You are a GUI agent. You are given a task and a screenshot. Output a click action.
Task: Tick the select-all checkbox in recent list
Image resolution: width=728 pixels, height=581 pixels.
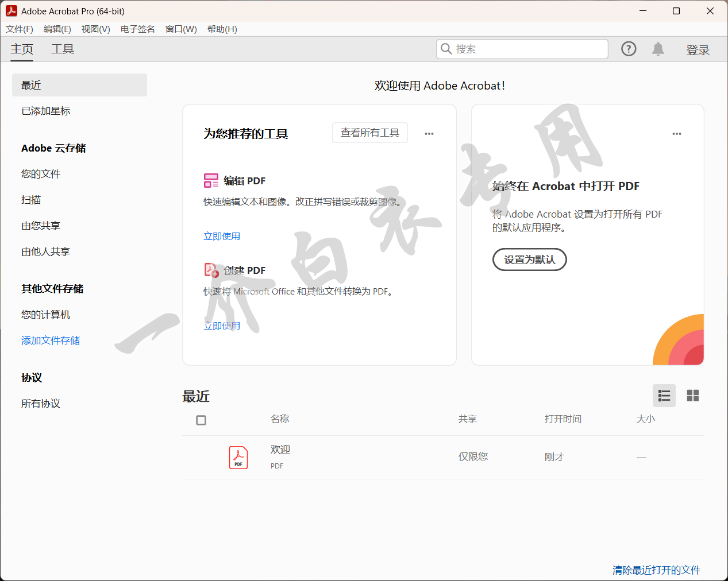click(x=201, y=420)
